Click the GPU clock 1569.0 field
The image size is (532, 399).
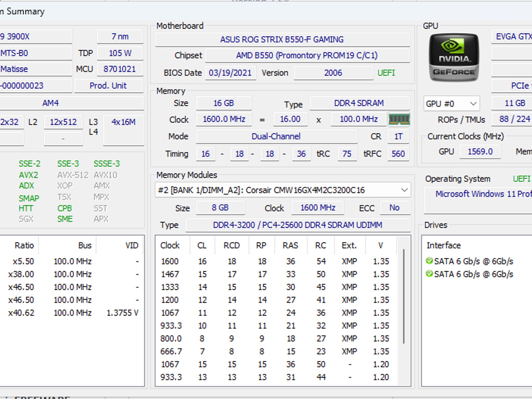480,151
